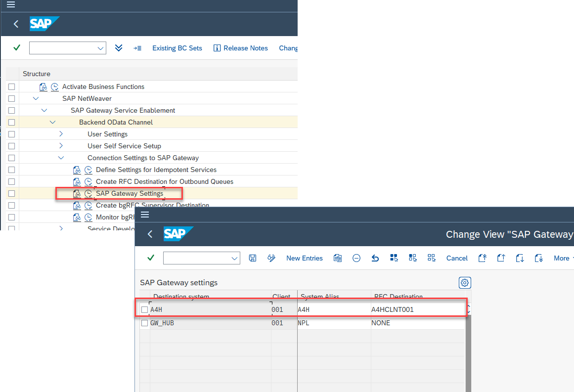The height and width of the screenshot is (392, 574).
Task: Open documentation icon for SAP Gateway Settings
Action: 77,193
